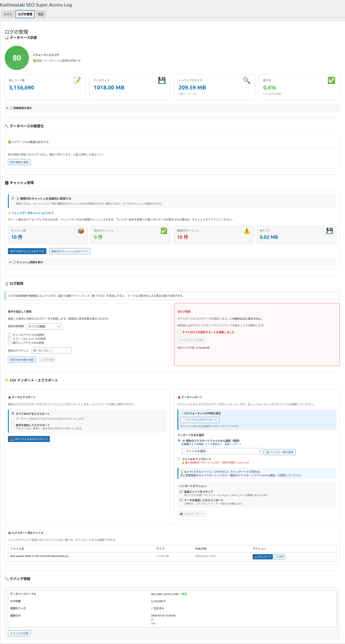Click the wrench icon beside データベースの軽量化

(x=7, y=126)
